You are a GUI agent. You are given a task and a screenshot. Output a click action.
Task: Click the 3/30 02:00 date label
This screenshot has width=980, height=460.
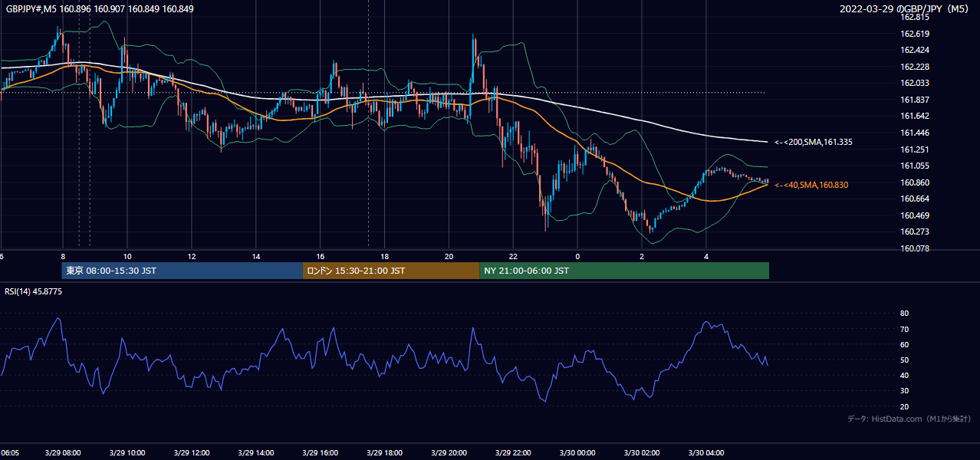point(642,452)
